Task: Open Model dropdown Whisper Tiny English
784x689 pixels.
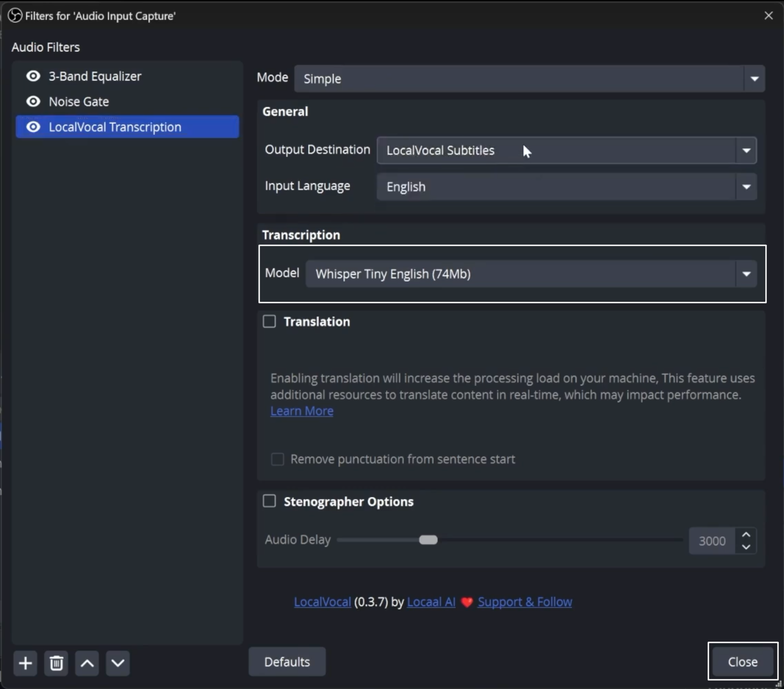Action: [x=531, y=274]
